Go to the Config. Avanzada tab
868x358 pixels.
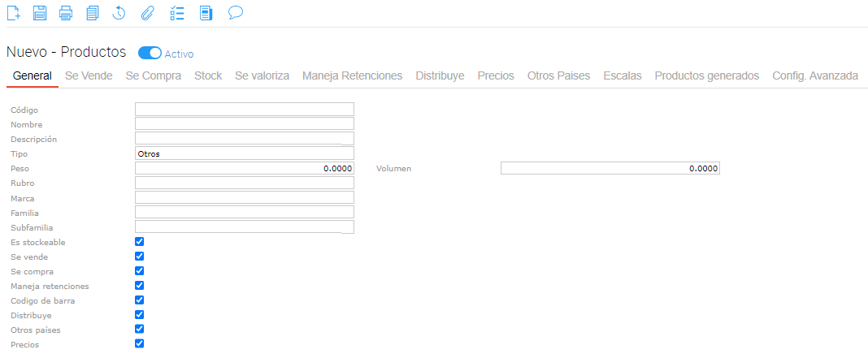[x=814, y=75]
